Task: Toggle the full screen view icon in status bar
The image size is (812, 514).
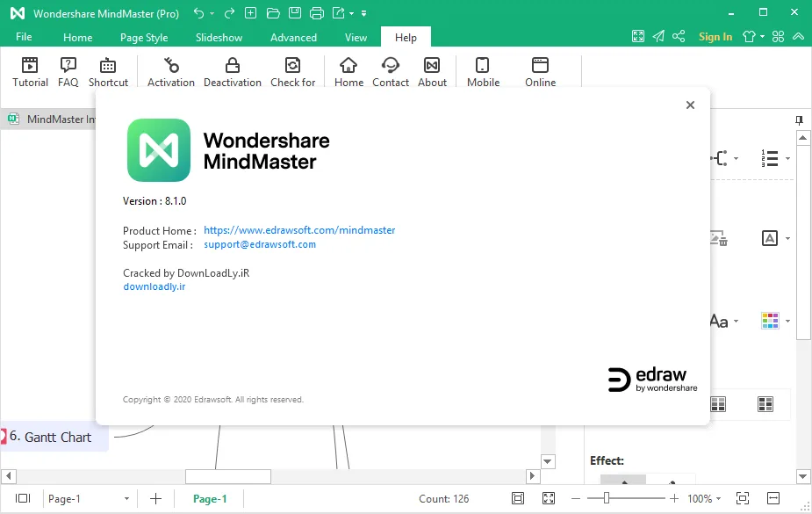Action: 549,498
